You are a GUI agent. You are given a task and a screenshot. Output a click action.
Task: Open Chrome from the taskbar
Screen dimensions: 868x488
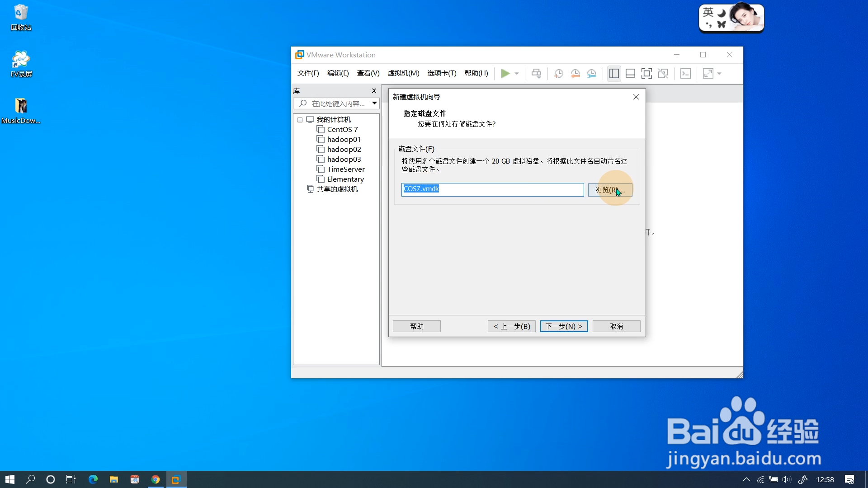click(x=156, y=479)
